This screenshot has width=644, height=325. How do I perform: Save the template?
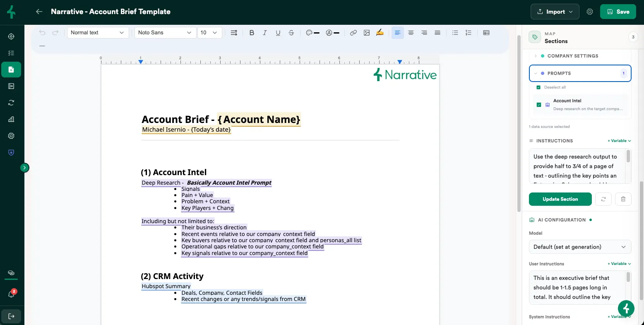point(618,12)
